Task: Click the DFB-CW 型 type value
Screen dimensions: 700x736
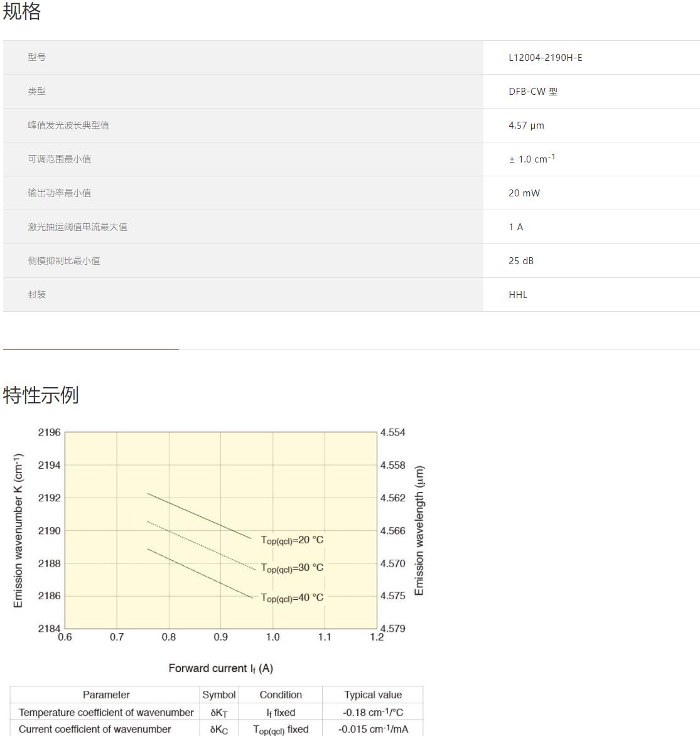Action: point(532,92)
